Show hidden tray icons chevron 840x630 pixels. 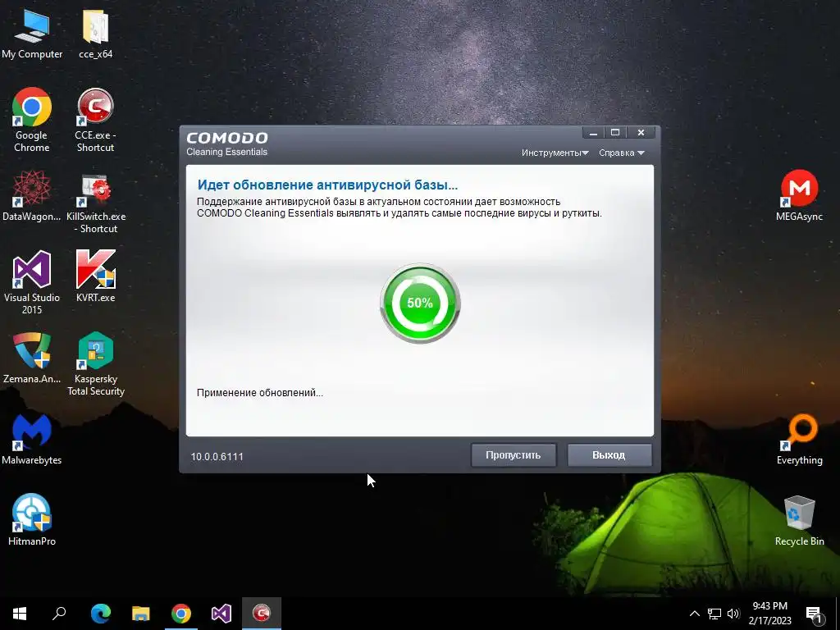(x=694, y=614)
